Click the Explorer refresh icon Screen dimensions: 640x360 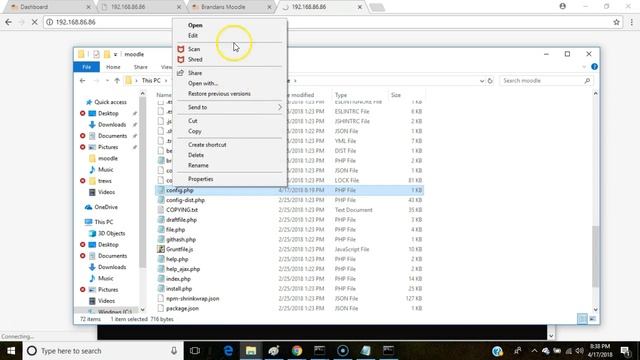tap(490, 81)
